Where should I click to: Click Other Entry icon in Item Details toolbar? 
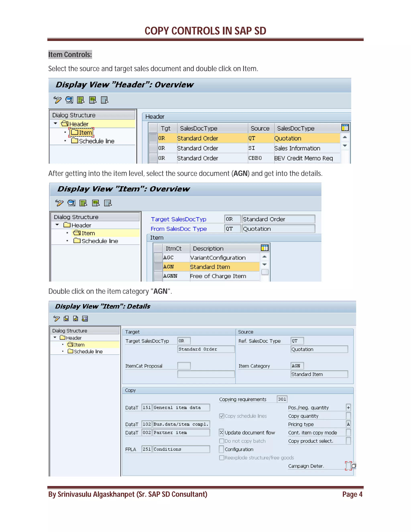click(85, 318)
